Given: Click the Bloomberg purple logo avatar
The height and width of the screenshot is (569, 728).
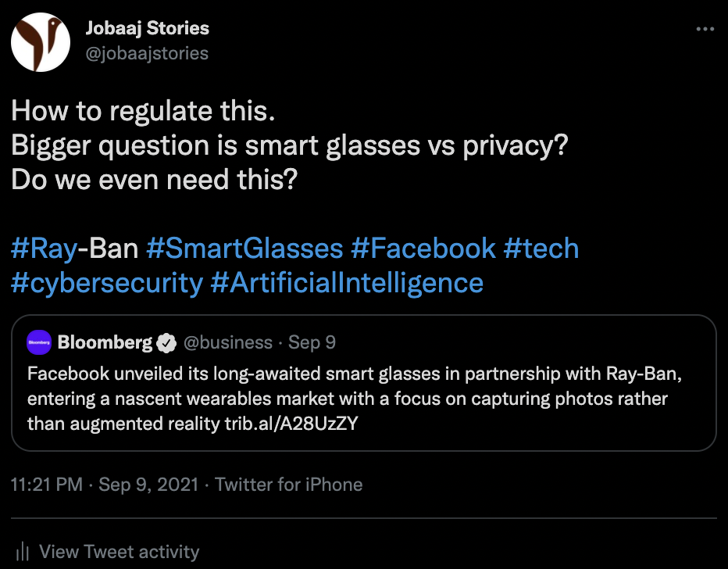Looking at the screenshot, I should pyautogui.click(x=38, y=342).
